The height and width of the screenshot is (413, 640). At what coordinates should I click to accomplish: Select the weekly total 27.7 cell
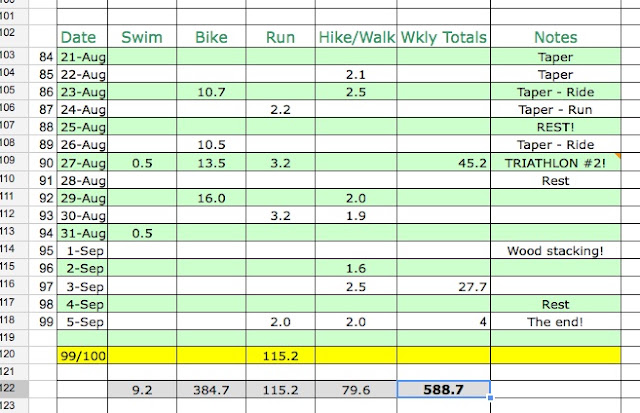pyautogui.click(x=444, y=286)
